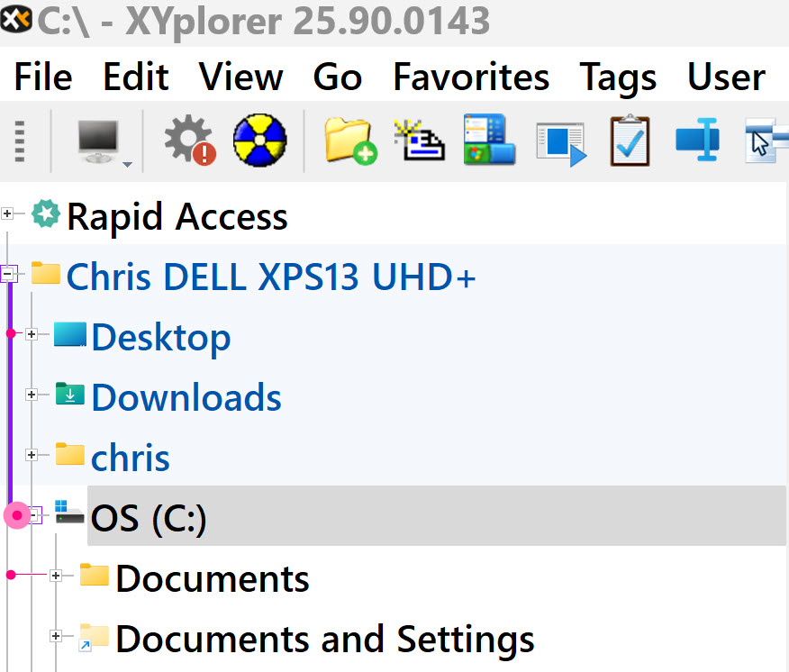Click the XYplorer app icon in title bar
Image resolution: width=789 pixels, height=672 pixels.
click(x=16, y=20)
